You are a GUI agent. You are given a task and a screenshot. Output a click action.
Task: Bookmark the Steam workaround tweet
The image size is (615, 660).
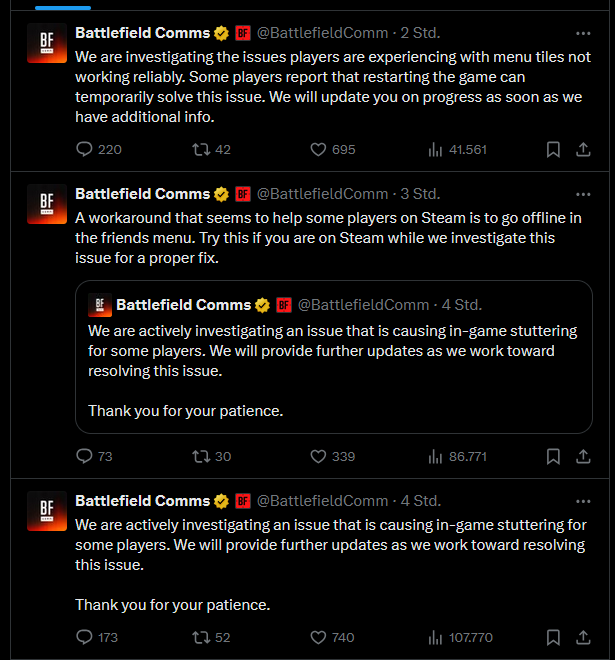point(553,456)
